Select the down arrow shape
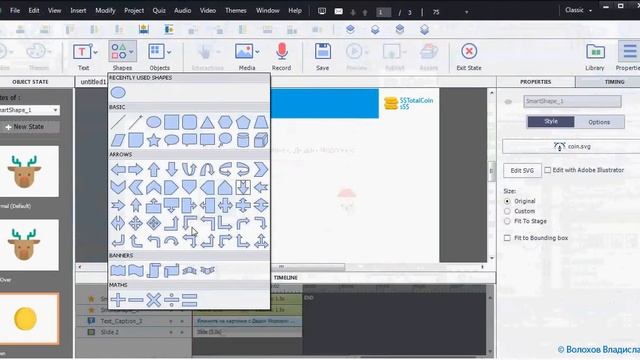Image resolution: width=640 pixels, height=360 pixels. (171, 169)
